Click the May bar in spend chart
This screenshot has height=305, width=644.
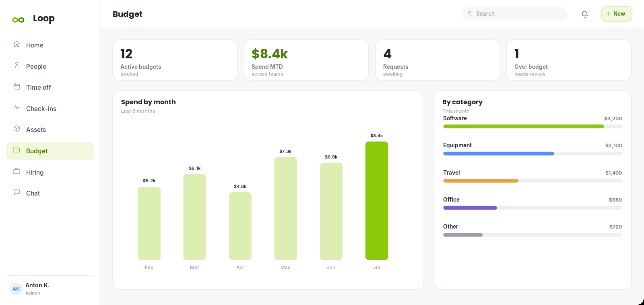coord(285,208)
